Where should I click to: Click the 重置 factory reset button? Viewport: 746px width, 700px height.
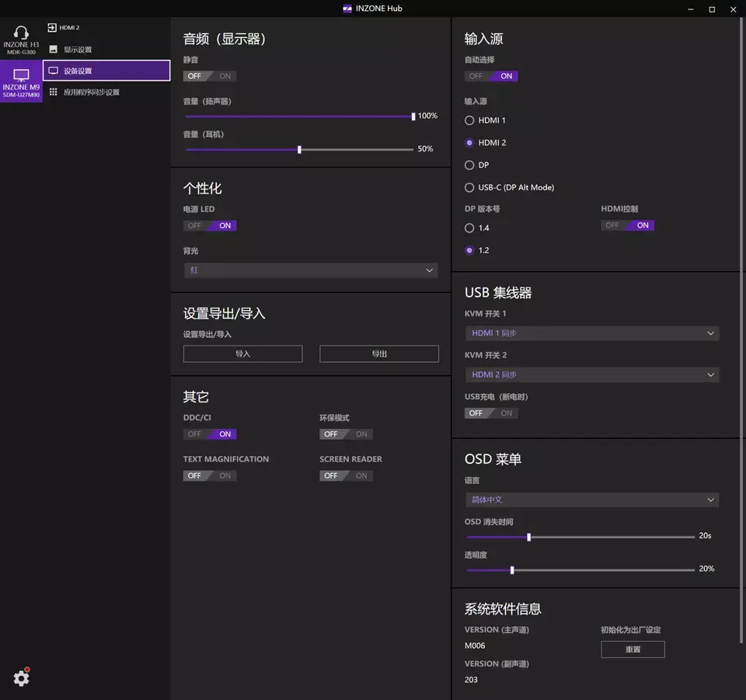633,650
